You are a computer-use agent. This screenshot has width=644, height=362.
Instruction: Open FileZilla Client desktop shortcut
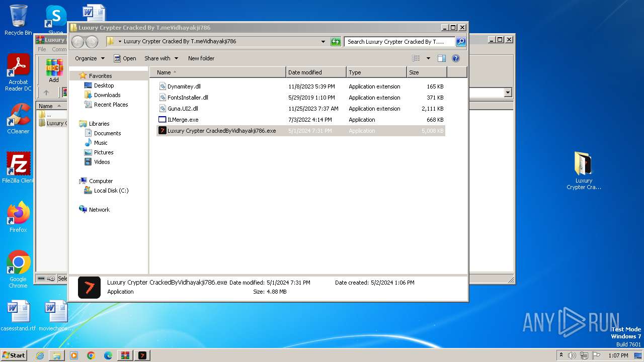pos(18,168)
